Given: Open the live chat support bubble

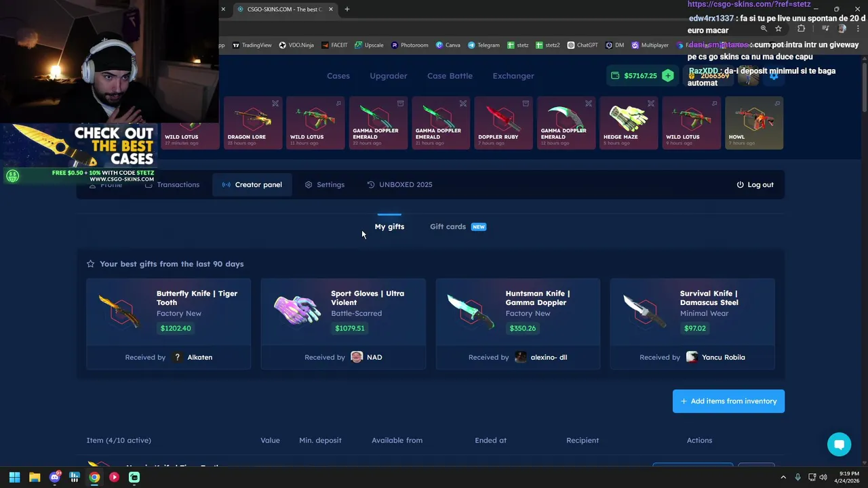Looking at the screenshot, I should 839,445.
